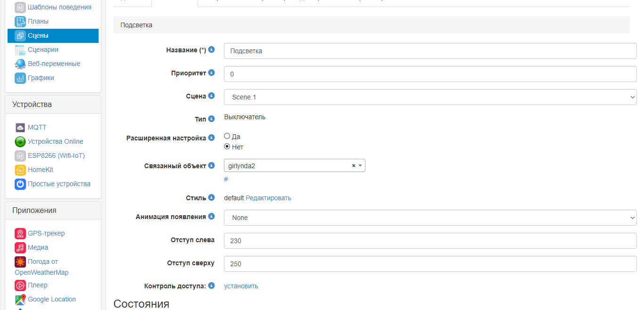Click the GPS-трекер pin icon

(x=20, y=234)
